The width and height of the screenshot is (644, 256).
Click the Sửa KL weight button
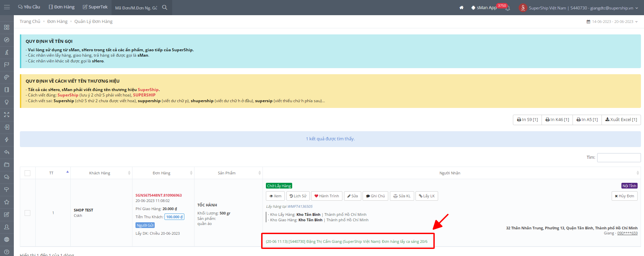pos(402,196)
